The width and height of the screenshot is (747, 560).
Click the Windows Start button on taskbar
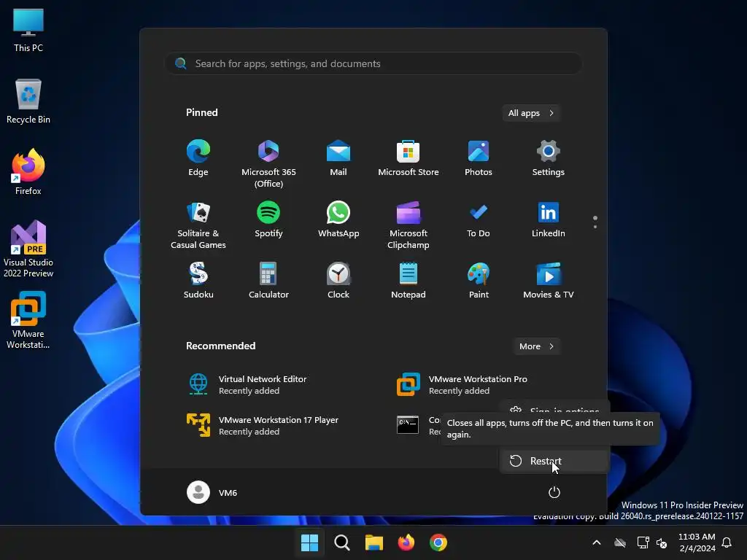[309, 542]
